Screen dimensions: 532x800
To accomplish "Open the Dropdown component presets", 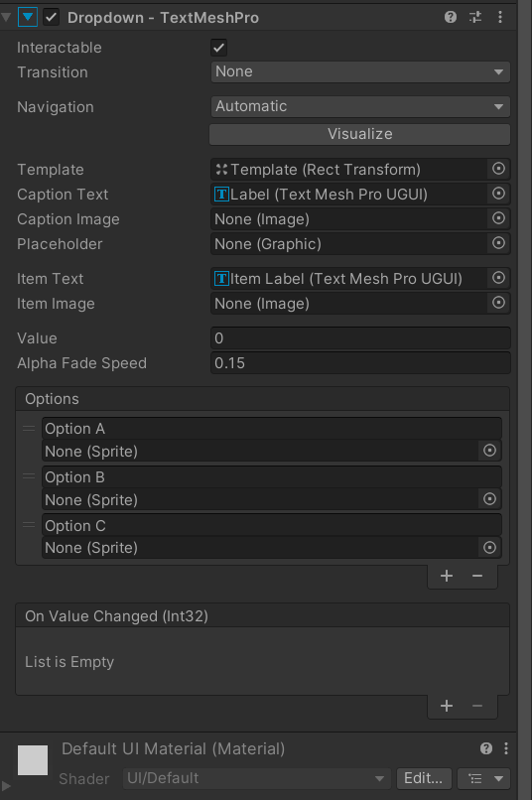I will [475, 17].
